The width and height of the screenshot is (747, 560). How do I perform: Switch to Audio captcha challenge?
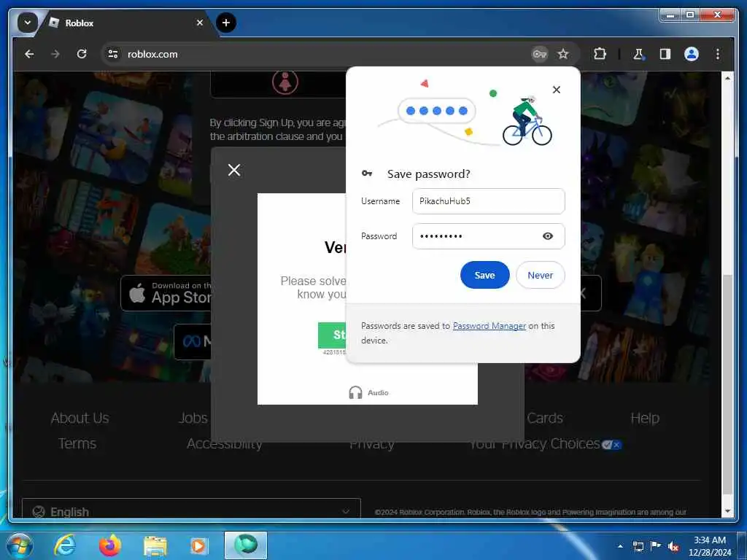[368, 392]
